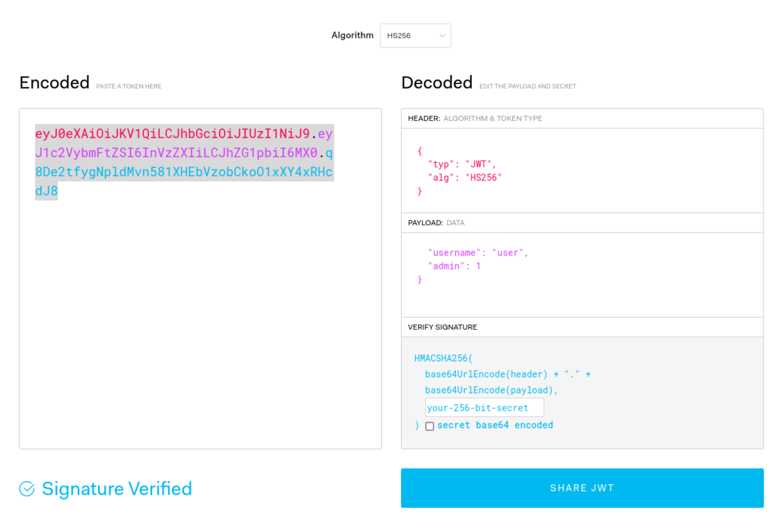Click the blue signature segment of token
Viewport: 776px width, 532px height.
pyautogui.click(x=184, y=172)
